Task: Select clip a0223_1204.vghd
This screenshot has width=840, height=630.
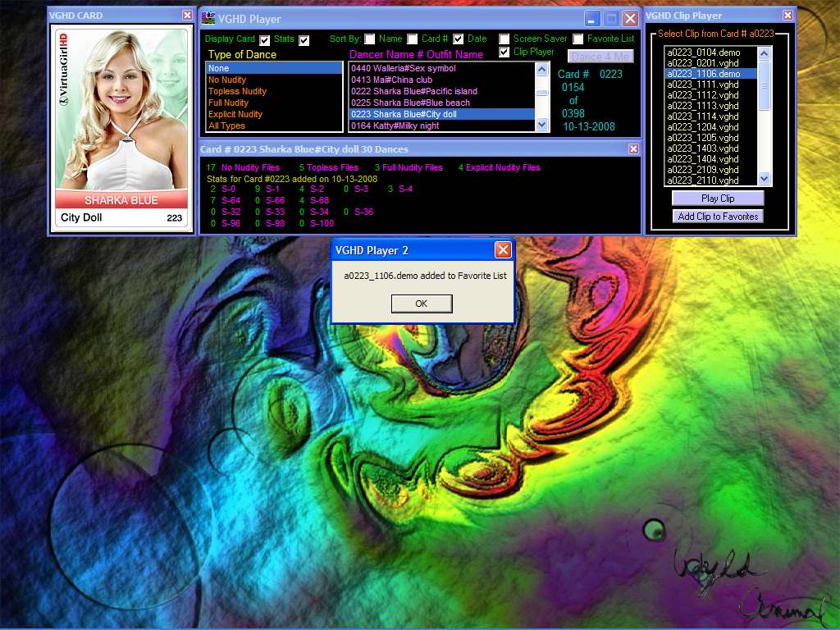Action: [711, 127]
